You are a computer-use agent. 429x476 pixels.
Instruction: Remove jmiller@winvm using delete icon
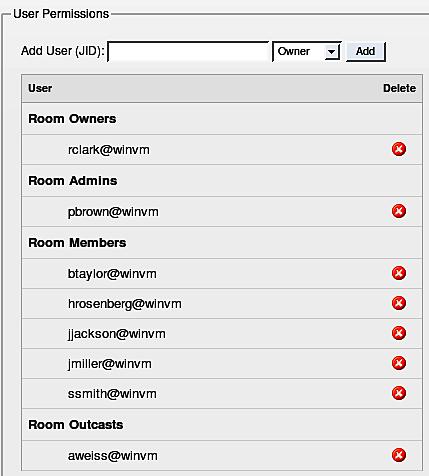click(399, 363)
